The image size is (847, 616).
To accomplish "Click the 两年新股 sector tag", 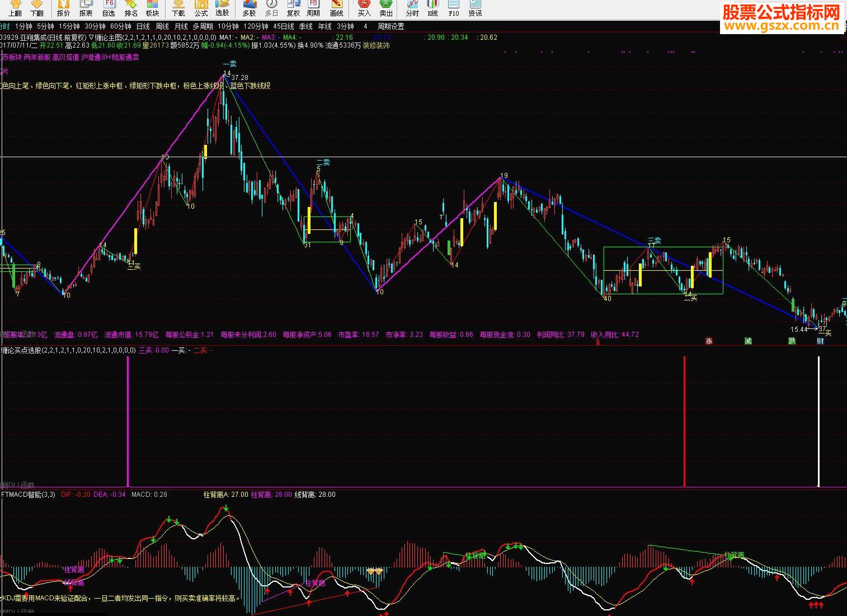I will point(37,57).
